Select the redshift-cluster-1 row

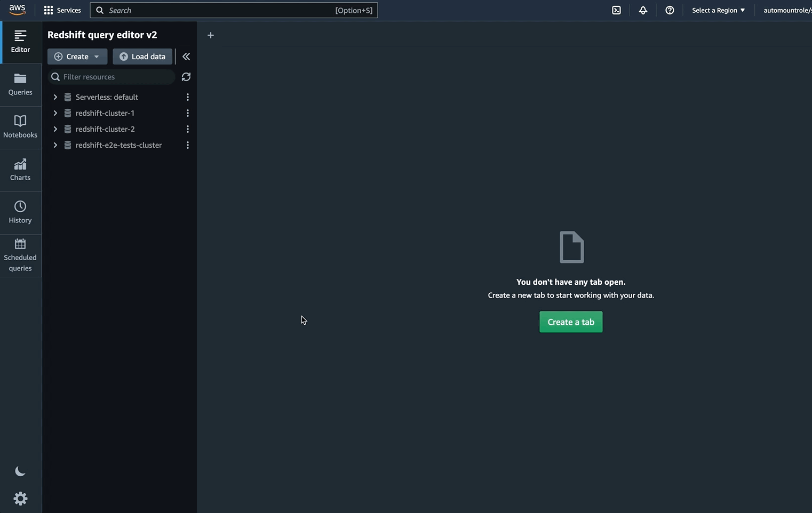tap(120, 113)
